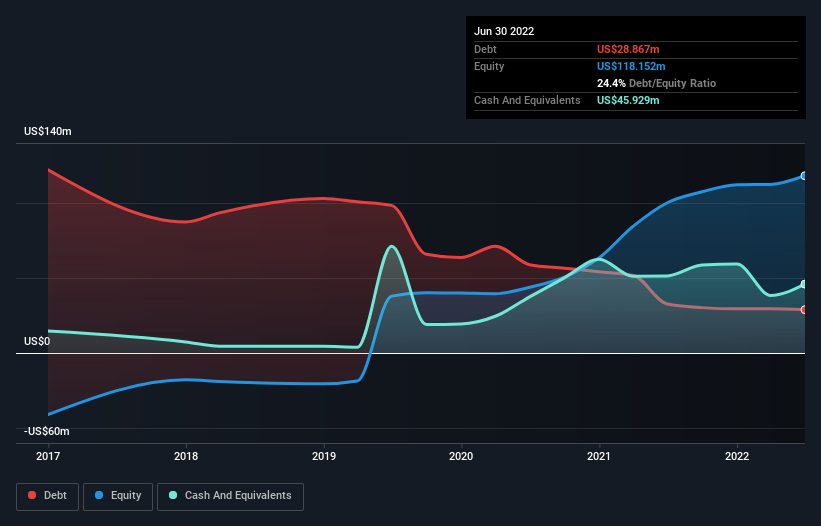The width and height of the screenshot is (821, 526).
Task: Click the teal Cash legend dot
Action: [173, 495]
